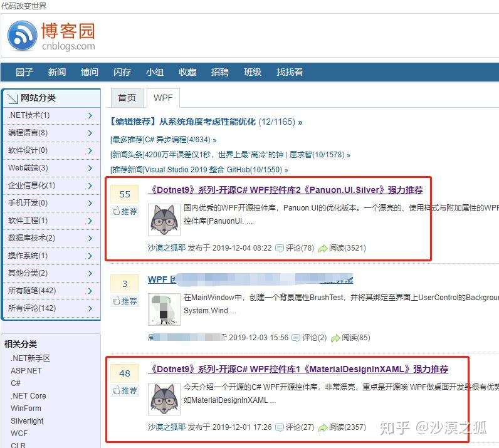Click the blurred avatar on the WPF post

(x=164, y=310)
